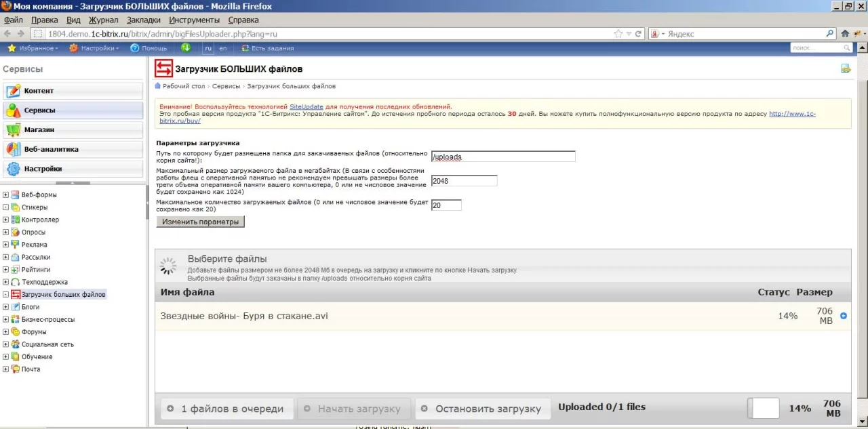The width and height of the screenshot is (868, 429).
Task: Click the page icon at top right of header
Action: (846, 68)
